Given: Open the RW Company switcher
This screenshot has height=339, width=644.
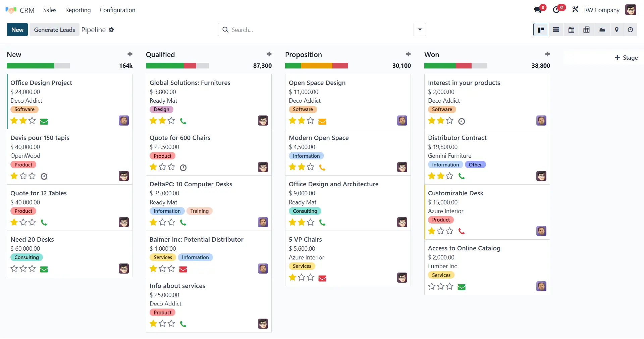Looking at the screenshot, I should (601, 10).
